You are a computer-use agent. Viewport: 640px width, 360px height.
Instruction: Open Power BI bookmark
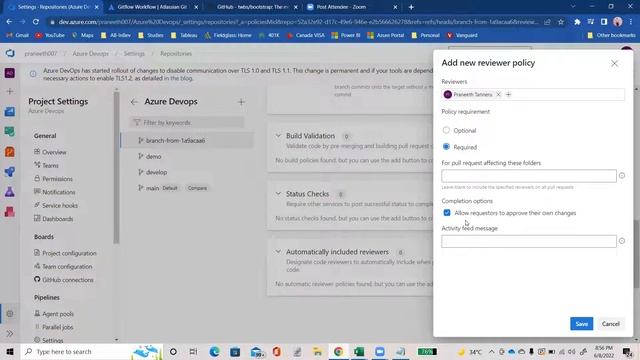point(346,36)
